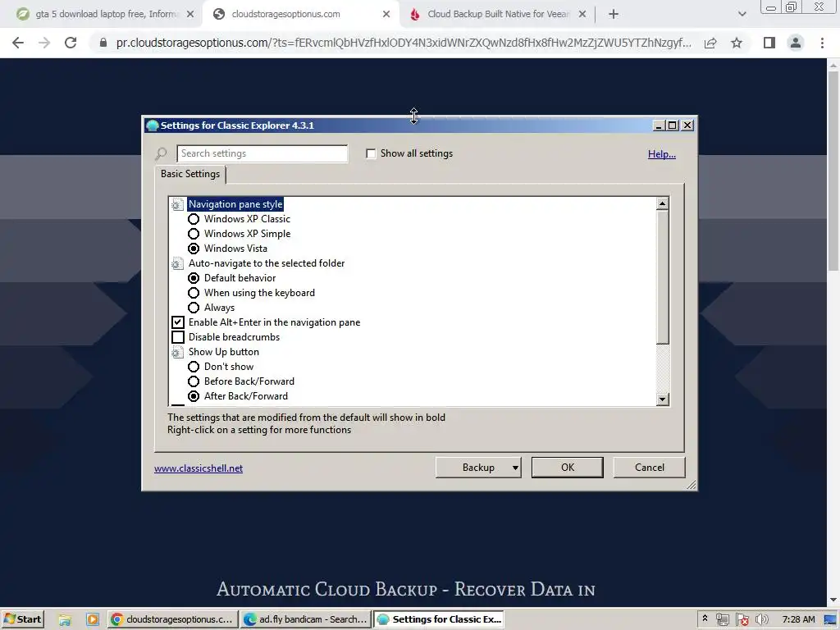This screenshot has width=840, height=630.
Task: Bookmark this page with the star icon
Action: tap(737, 43)
